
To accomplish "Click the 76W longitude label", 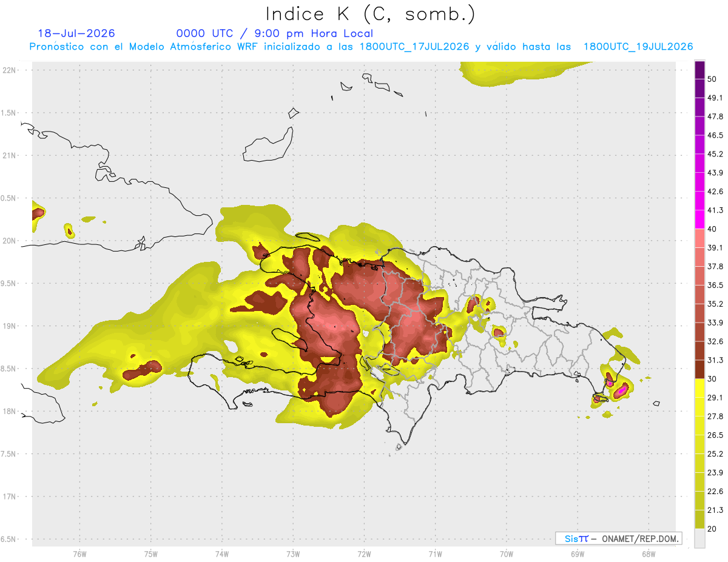I will point(80,554).
